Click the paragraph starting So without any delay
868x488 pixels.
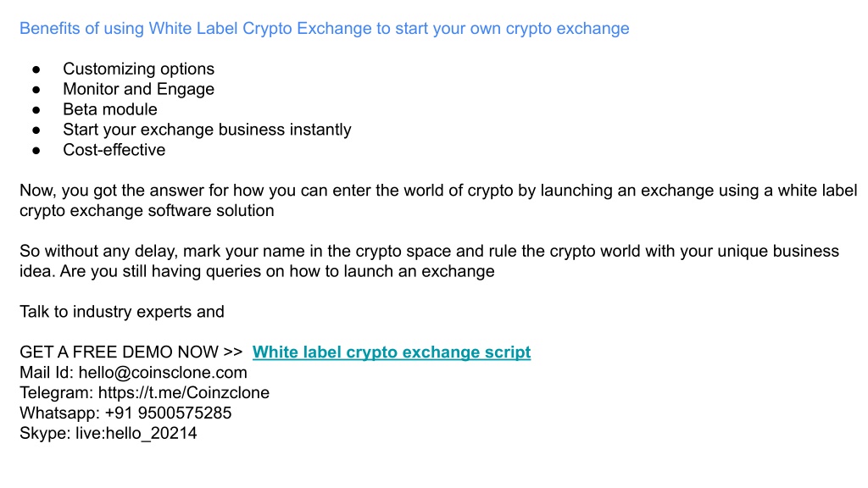429,261
